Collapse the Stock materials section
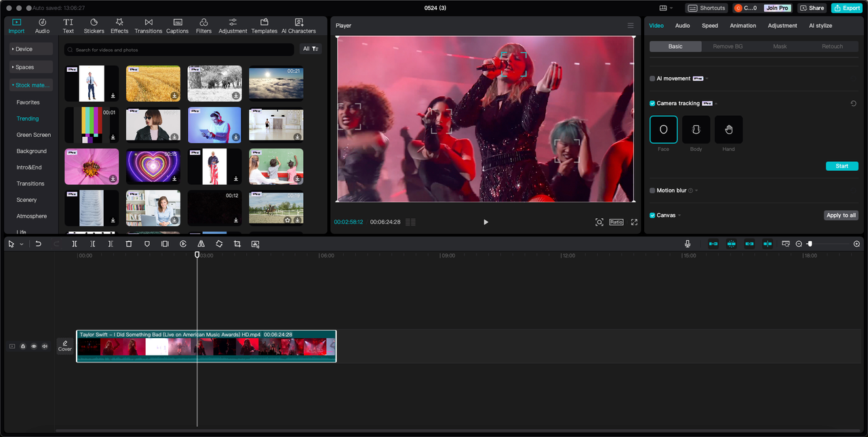 [31, 85]
